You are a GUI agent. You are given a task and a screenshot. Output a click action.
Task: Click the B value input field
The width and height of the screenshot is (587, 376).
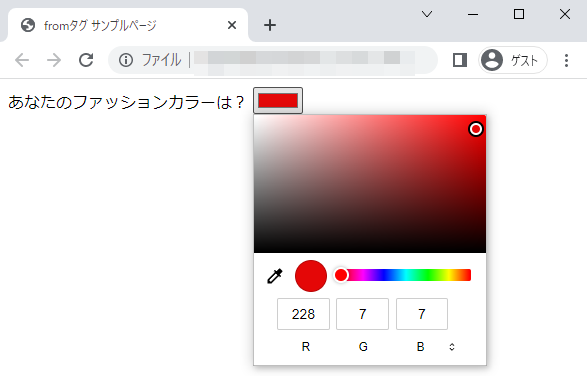click(422, 314)
